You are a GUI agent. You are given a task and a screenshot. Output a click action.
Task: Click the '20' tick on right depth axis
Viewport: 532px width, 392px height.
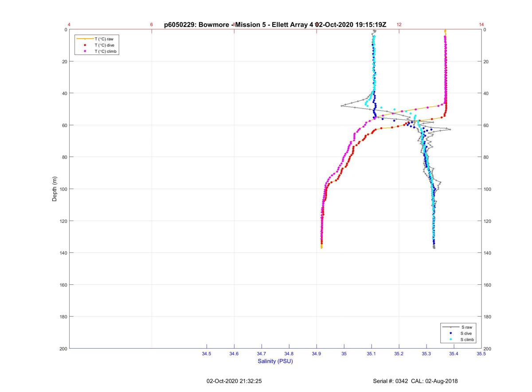click(x=487, y=62)
